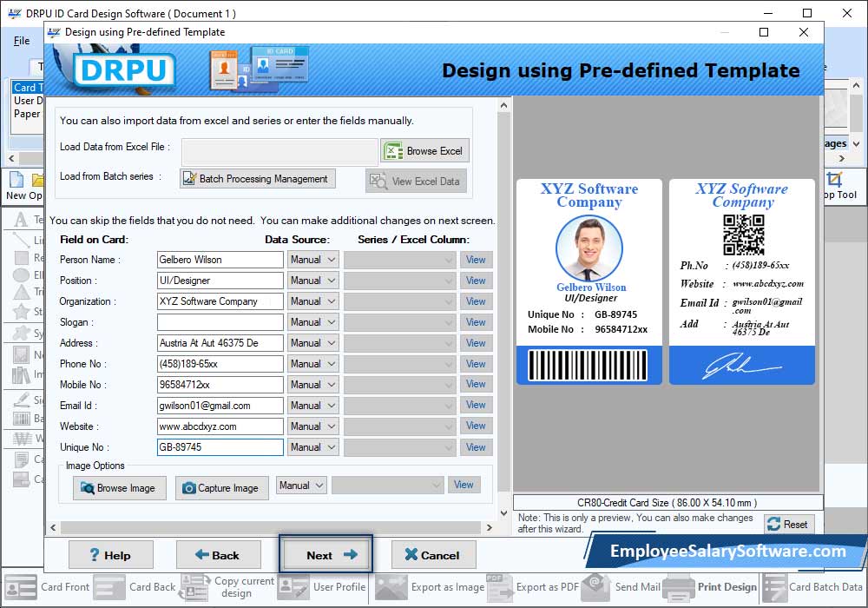Go Back to the previous wizard step
Viewport: 868px width, 608px height.
218,555
